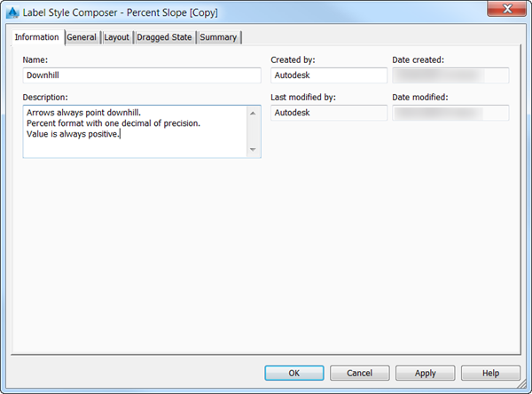The height and width of the screenshot is (394, 532).
Task: Switch to the General tab
Action: click(x=82, y=37)
